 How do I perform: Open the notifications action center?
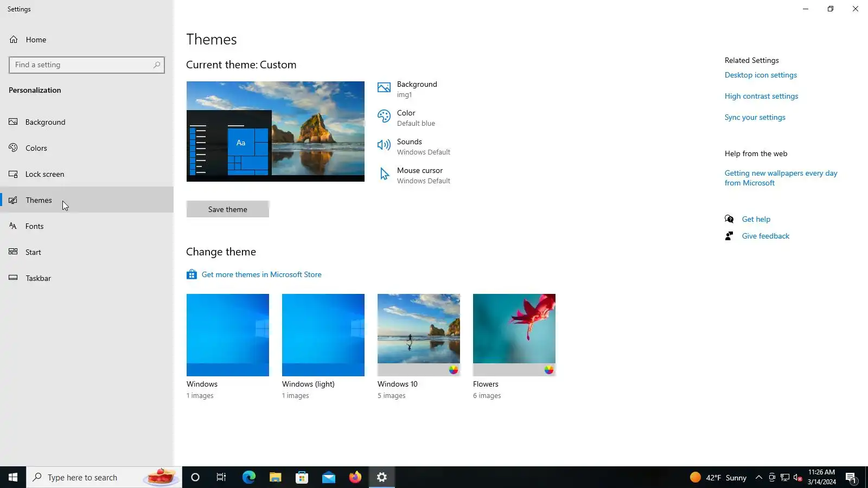point(851,477)
